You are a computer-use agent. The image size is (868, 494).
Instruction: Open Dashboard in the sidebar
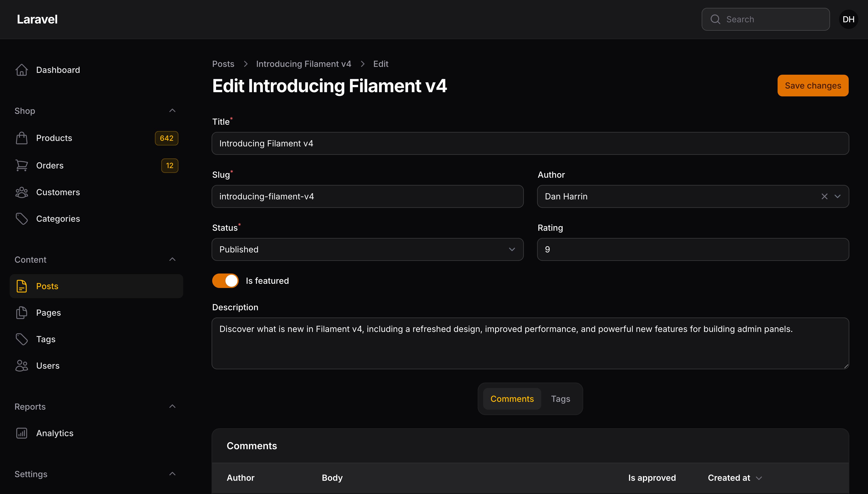[x=96, y=70]
